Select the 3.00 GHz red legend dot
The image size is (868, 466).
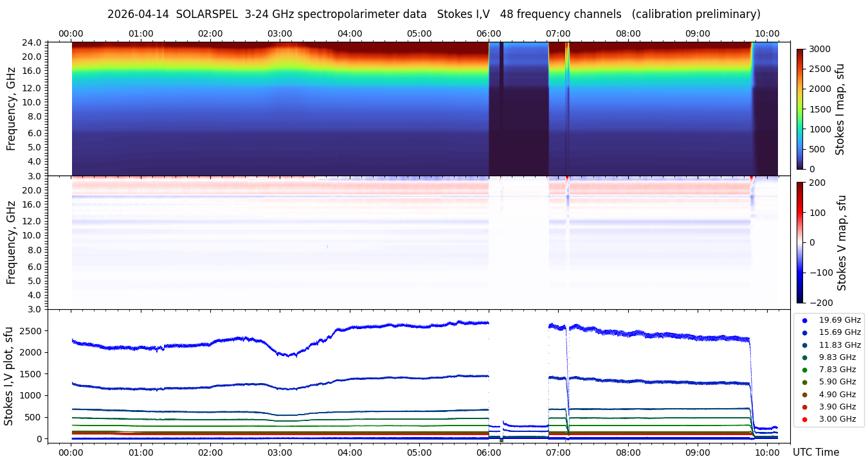(804, 419)
